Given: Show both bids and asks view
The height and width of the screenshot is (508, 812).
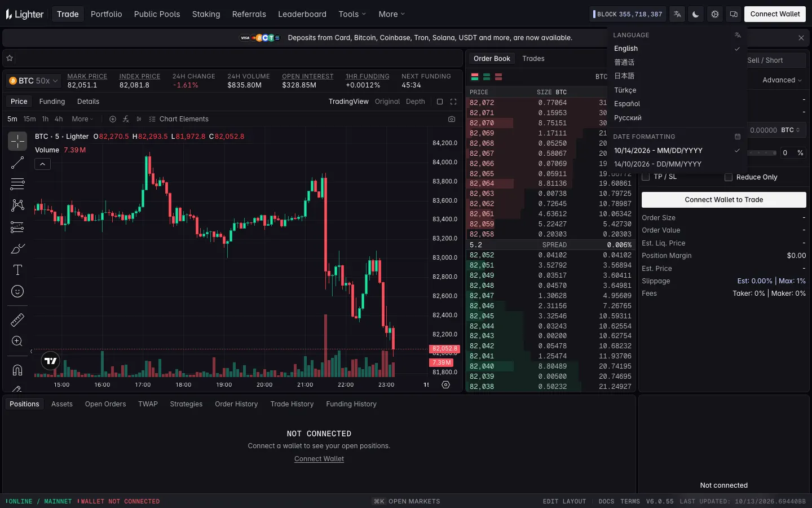Looking at the screenshot, I should point(475,77).
